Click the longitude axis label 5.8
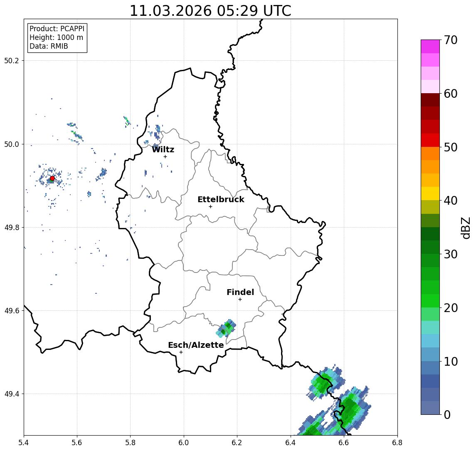Image resolution: width=476 pixels, height=451 pixels. pos(130,442)
